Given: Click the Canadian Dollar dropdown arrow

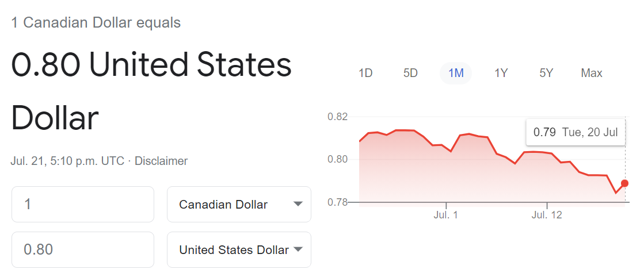Looking at the screenshot, I should pyautogui.click(x=299, y=205).
